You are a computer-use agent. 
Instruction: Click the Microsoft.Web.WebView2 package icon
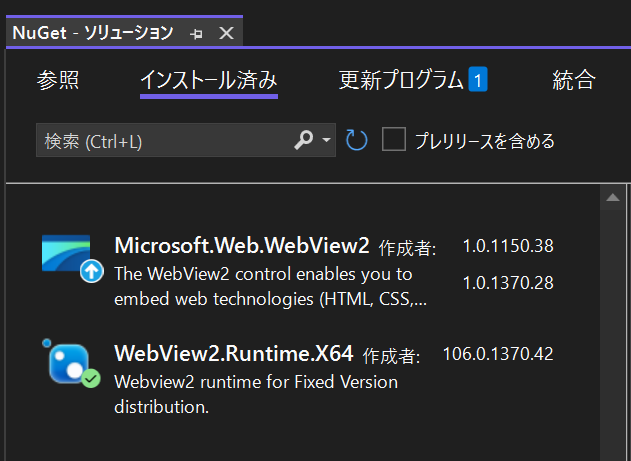pyautogui.click(x=66, y=253)
